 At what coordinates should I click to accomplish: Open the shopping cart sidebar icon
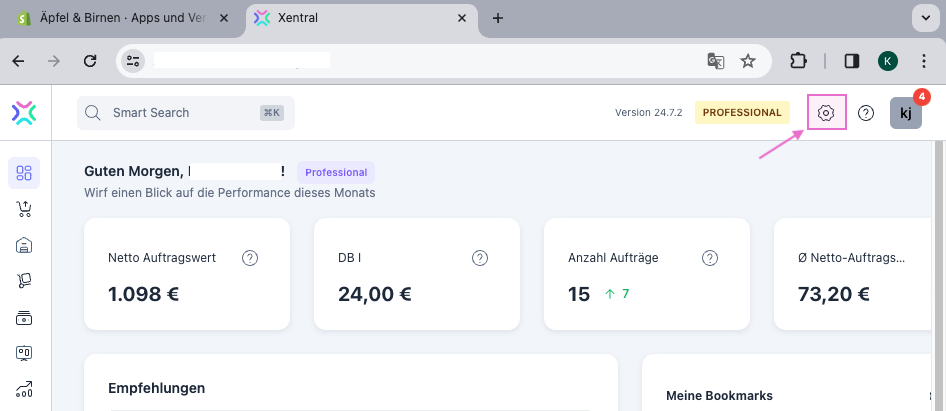coord(24,209)
